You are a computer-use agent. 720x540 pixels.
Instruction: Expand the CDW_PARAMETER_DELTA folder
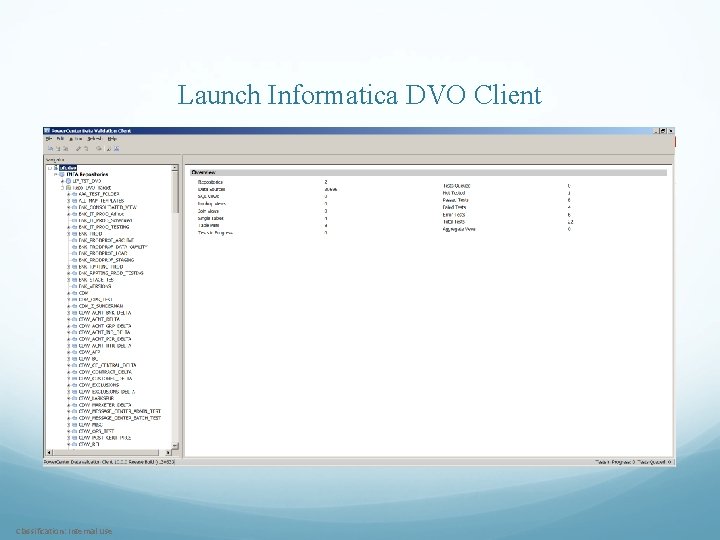click(69, 405)
